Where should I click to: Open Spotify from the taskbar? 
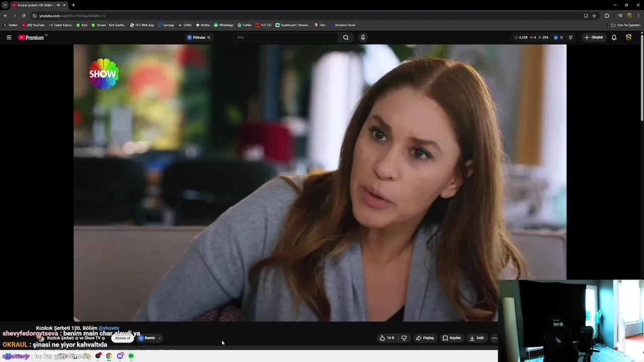pos(131,356)
